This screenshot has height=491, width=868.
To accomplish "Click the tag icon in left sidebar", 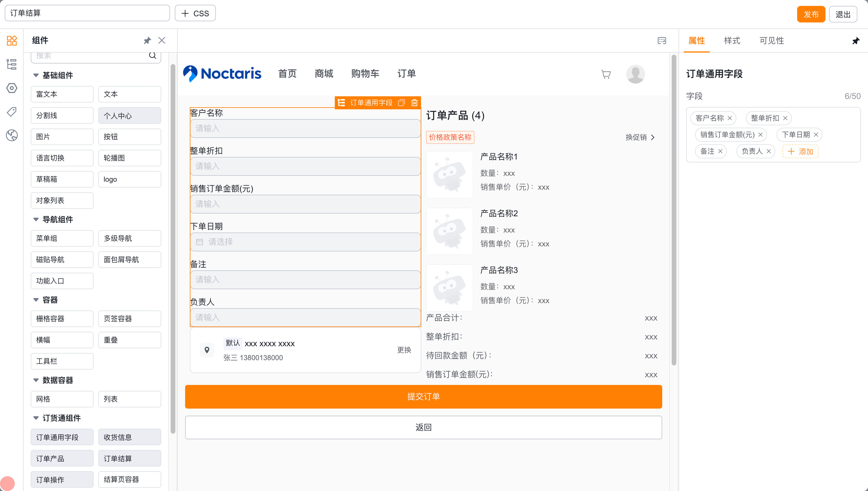I will pyautogui.click(x=12, y=112).
